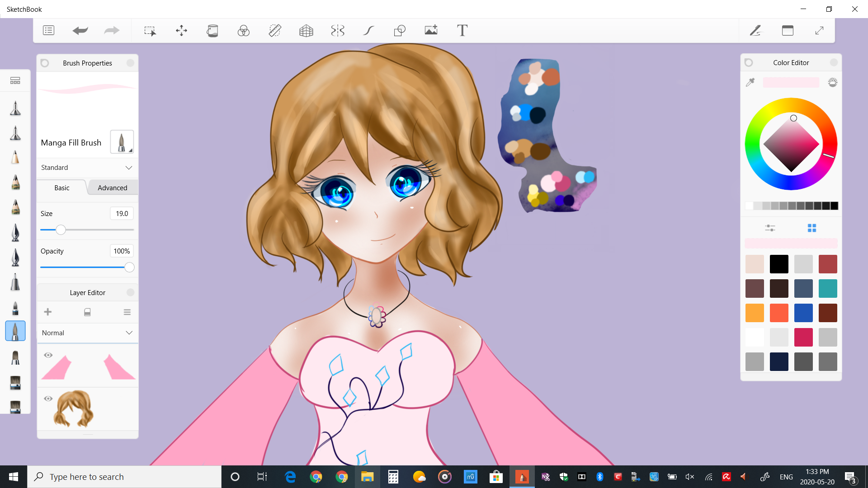This screenshot has width=868, height=488.
Task: Open File Explorer from the taskbar
Action: pos(367,477)
